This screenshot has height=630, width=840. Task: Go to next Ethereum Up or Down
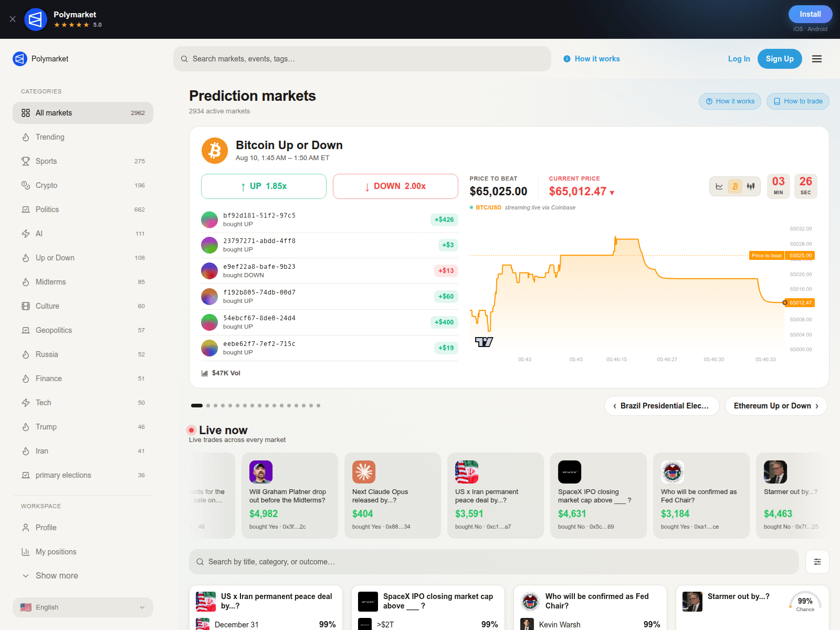pos(776,406)
